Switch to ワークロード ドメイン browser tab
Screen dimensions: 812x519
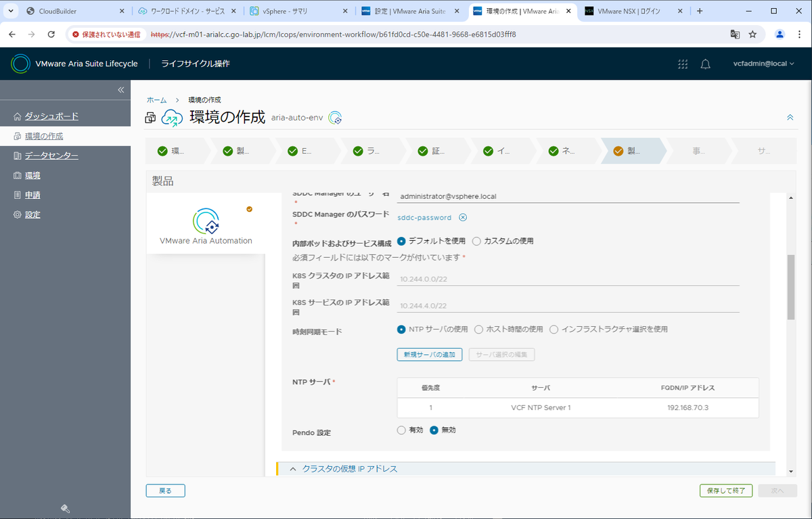[x=188, y=12]
